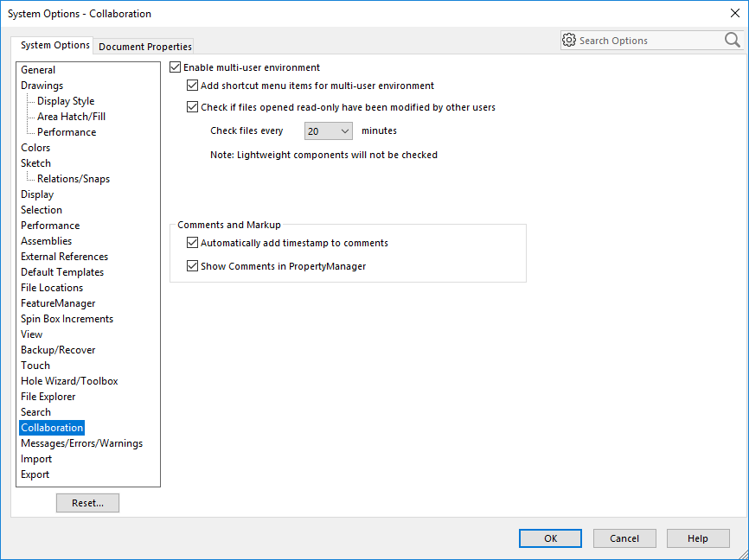
Task: Click the OK button
Action: [550, 538]
